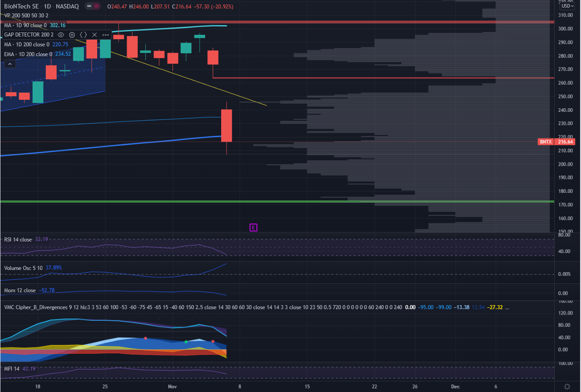Select the Mom 12 close indicator label
Image resolution: width=581 pixels, height=392 pixels.
pos(20,290)
